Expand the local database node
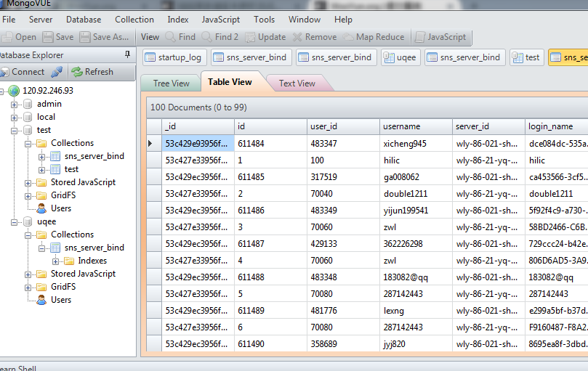Viewport: 588px width, 371px height. 14,118
